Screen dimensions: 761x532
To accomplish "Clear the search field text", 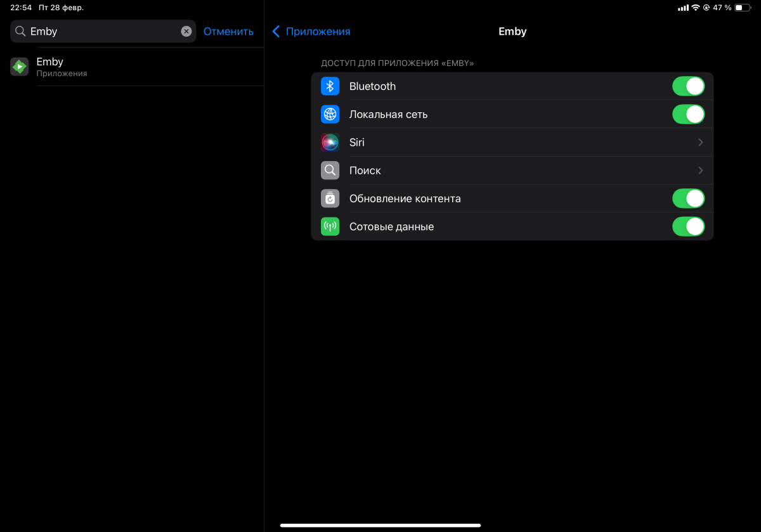I will [186, 31].
